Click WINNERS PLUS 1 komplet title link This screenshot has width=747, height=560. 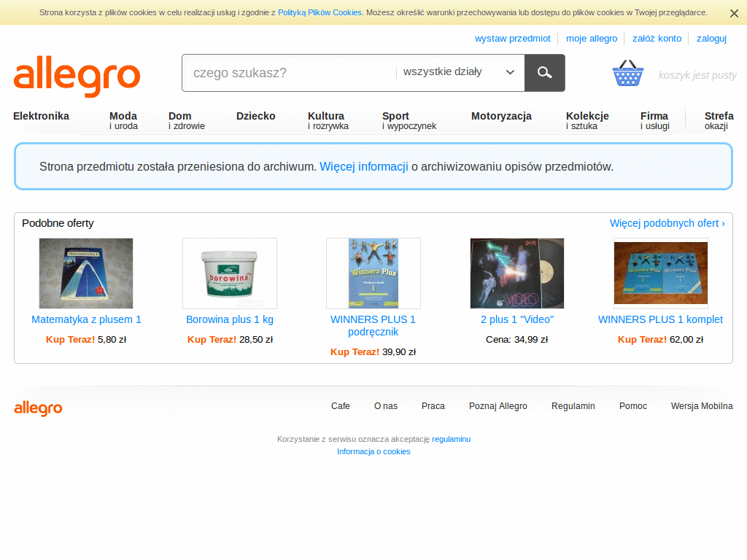pos(660,319)
